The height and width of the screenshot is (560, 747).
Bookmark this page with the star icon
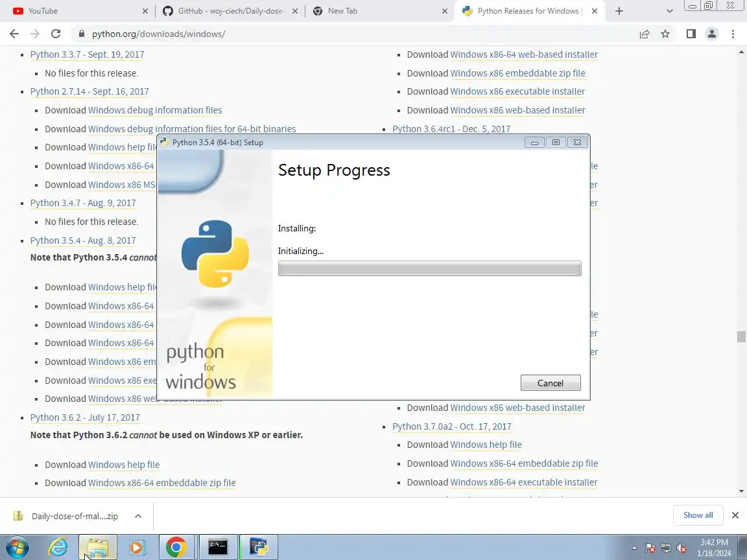(665, 34)
